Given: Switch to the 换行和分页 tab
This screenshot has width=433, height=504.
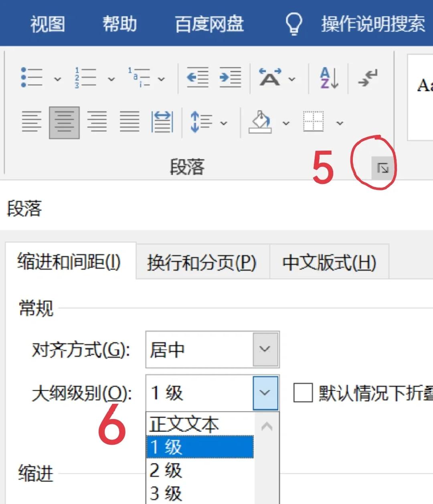Looking at the screenshot, I should [x=202, y=263].
